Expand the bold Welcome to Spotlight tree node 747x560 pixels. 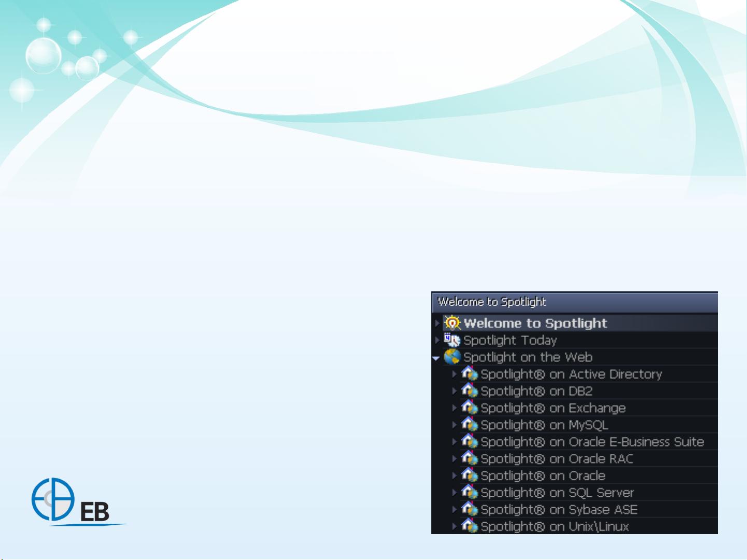coord(437,323)
